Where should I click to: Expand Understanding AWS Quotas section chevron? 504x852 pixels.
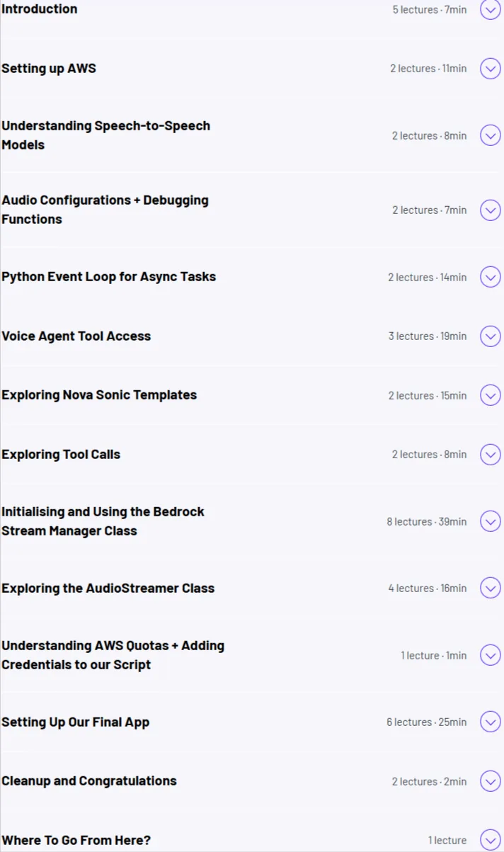pyautogui.click(x=491, y=655)
